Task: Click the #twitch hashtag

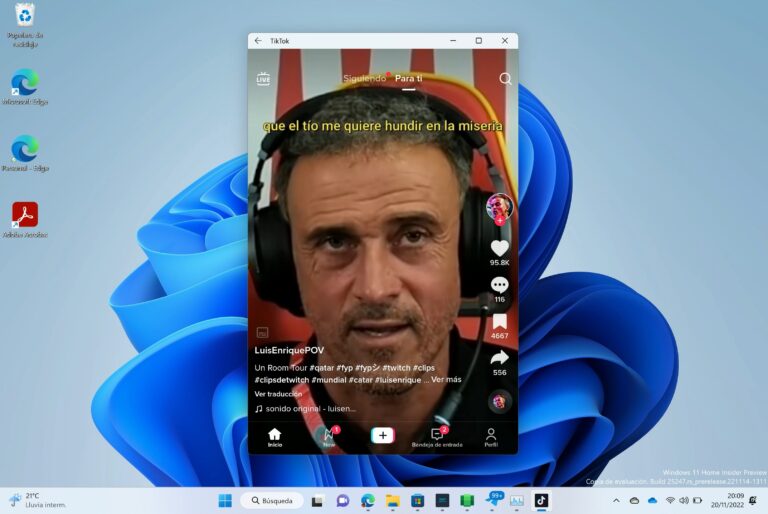Action: pos(396,367)
